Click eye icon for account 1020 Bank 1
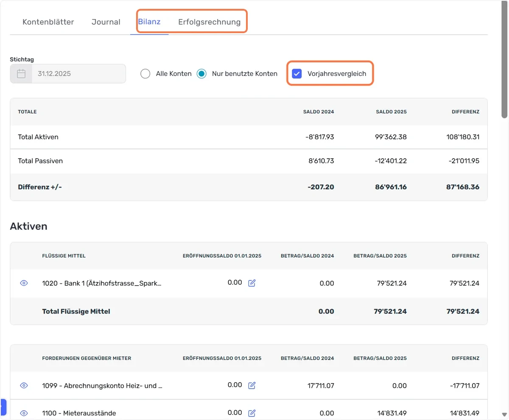The width and height of the screenshot is (509, 420). point(24,283)
